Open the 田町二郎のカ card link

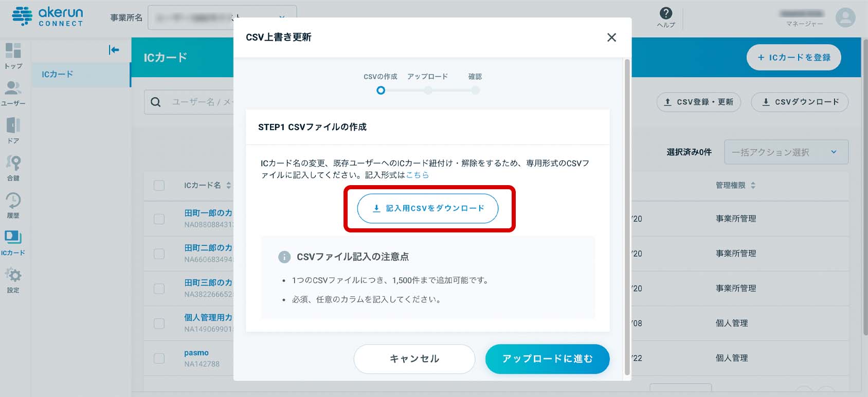208,248
